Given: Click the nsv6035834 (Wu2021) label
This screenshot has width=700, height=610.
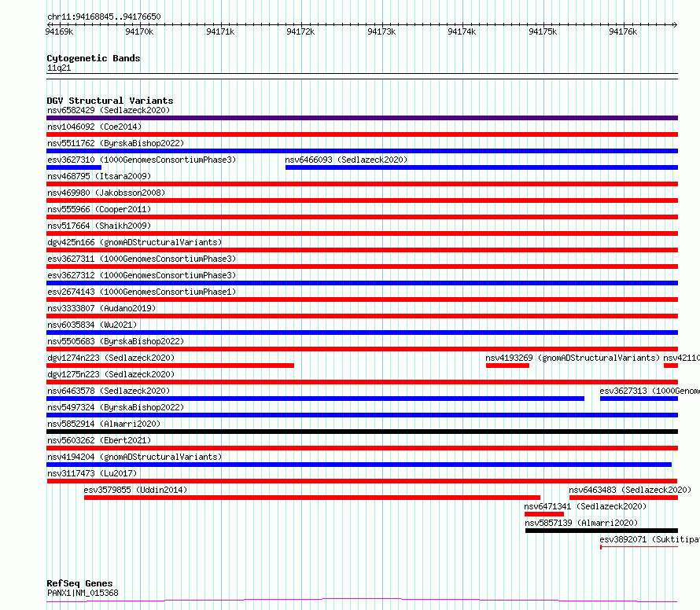Looking at the screenshot, I should (92, 325).
